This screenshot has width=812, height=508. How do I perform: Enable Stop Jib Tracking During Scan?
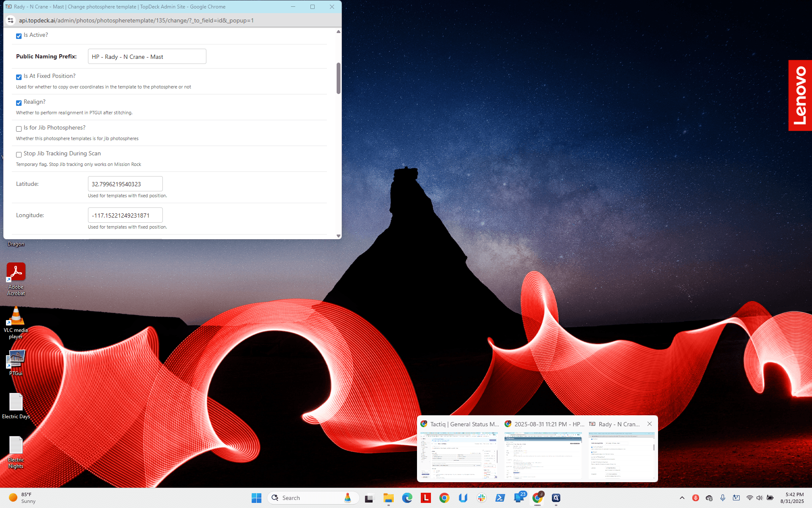(19, 155)
